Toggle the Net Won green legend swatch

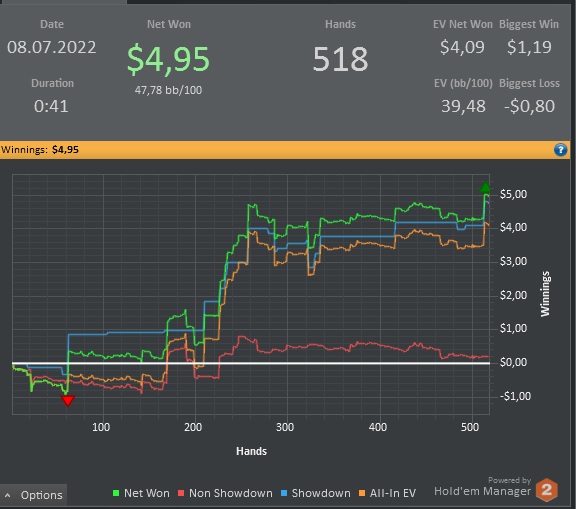pyautogui.click(x=116, y=493)
